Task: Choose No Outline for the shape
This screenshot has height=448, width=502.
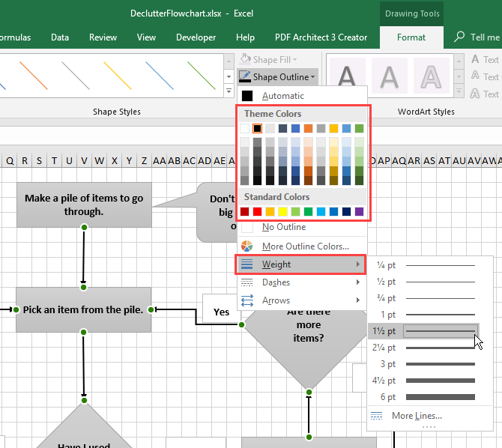Action: coord(283,227)
